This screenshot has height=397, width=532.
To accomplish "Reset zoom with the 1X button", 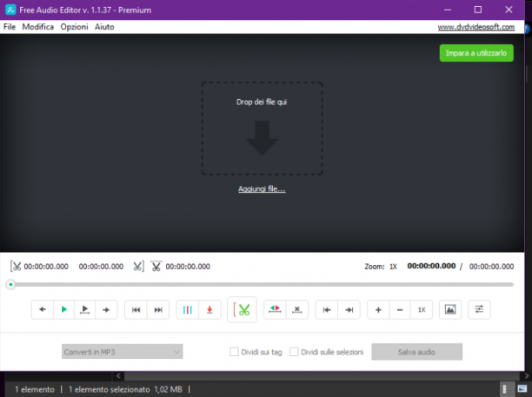I will (x=422, y=309).
